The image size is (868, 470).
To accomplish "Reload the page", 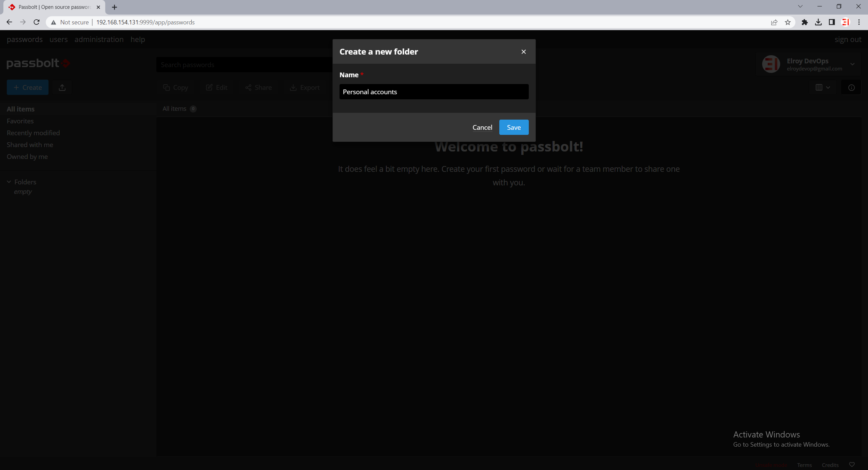I will point(37,22).
